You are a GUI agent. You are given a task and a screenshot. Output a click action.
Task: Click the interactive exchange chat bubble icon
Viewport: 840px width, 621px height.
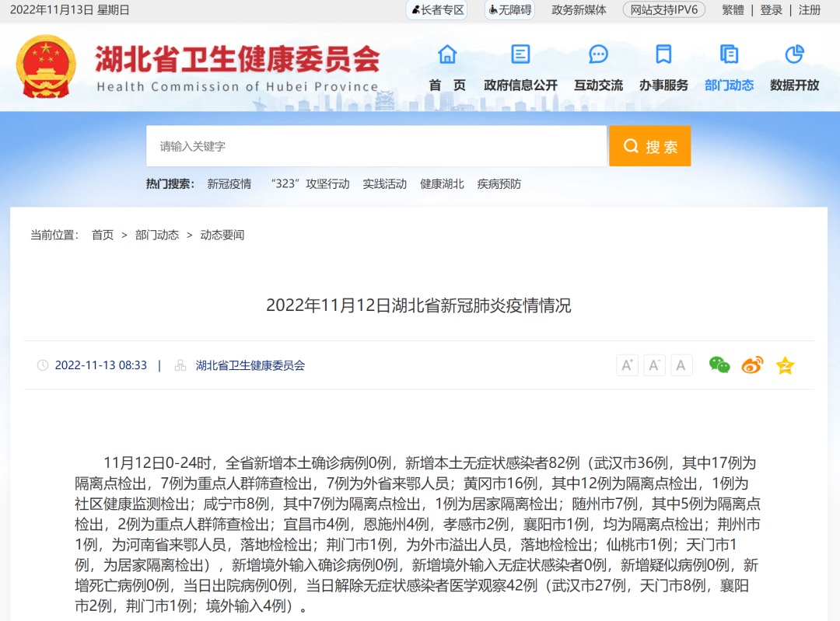point(598,54)
